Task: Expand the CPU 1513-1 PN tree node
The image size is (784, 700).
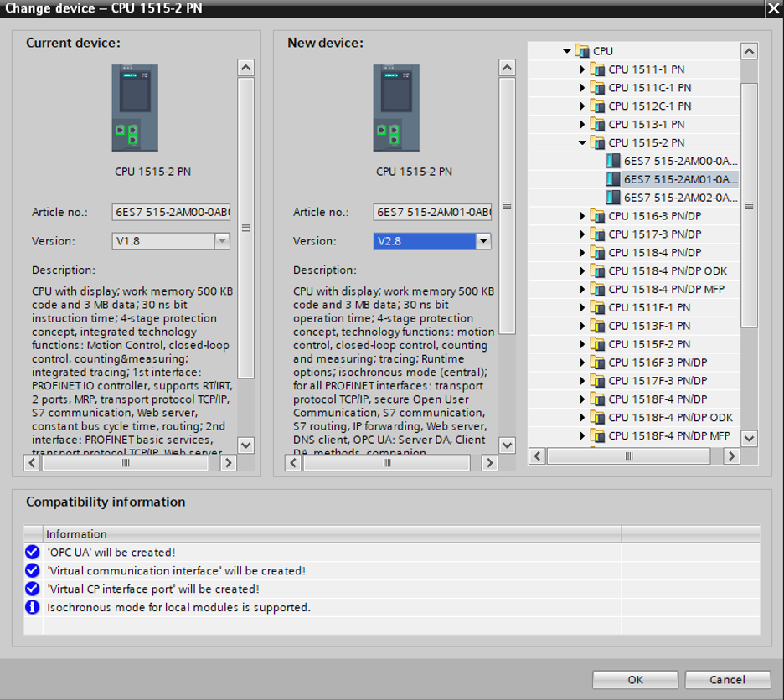Action: click(582, 124)
